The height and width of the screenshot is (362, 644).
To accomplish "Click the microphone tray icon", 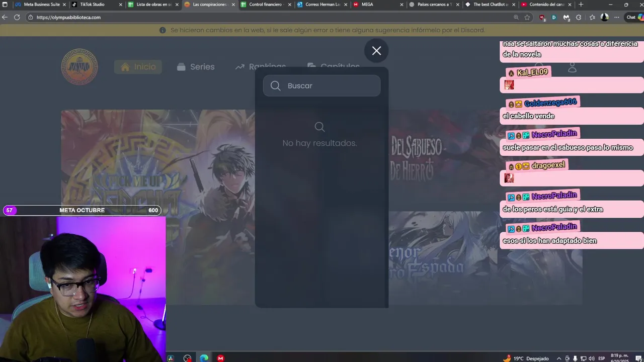I will (x=575, y=358).
